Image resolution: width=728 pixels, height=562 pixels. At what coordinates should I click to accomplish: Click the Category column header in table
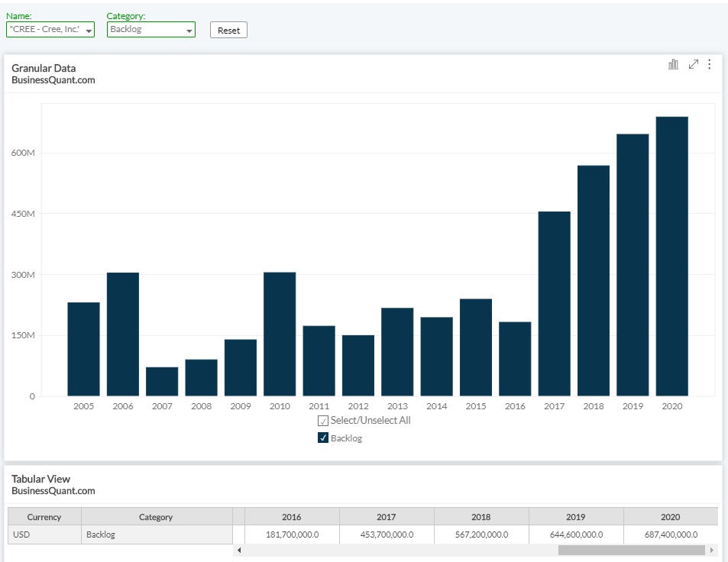(x=157, y=516)
